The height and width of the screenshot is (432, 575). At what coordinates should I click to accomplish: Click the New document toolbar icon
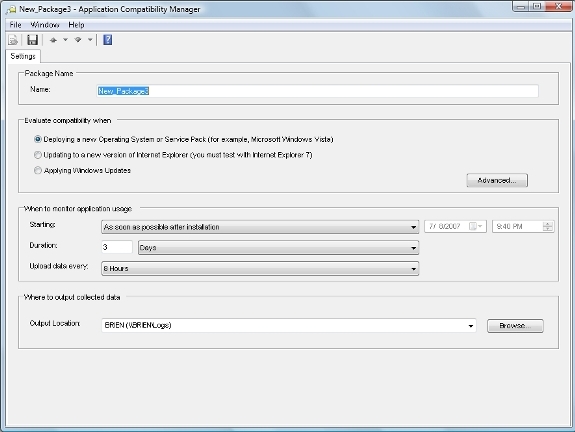tap(13, 40)
